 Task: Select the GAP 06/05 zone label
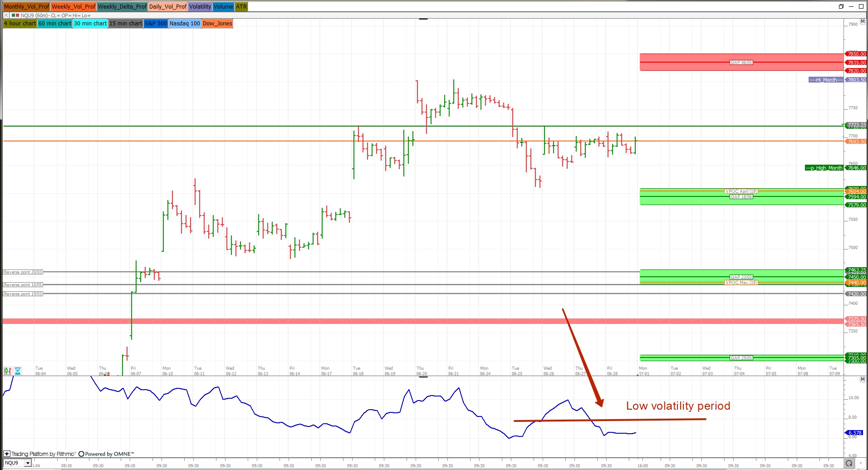[741, 63]
